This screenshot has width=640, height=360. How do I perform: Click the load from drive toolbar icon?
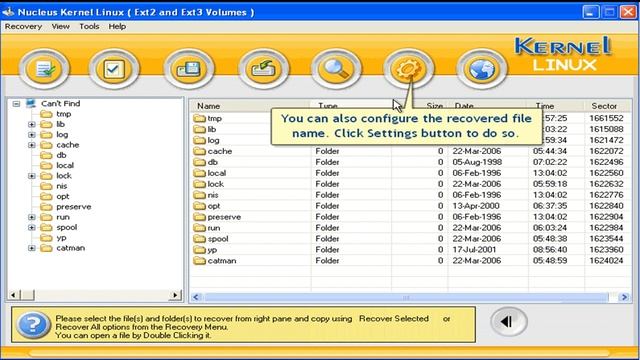pos(263,69)
